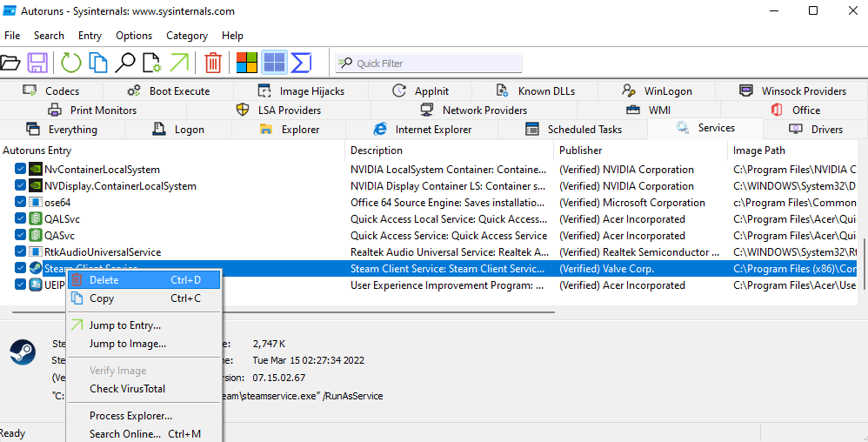This screenshot has height=442, width=868.
Task: Click the file properties gear icon
Action: [x=151, y=63]
